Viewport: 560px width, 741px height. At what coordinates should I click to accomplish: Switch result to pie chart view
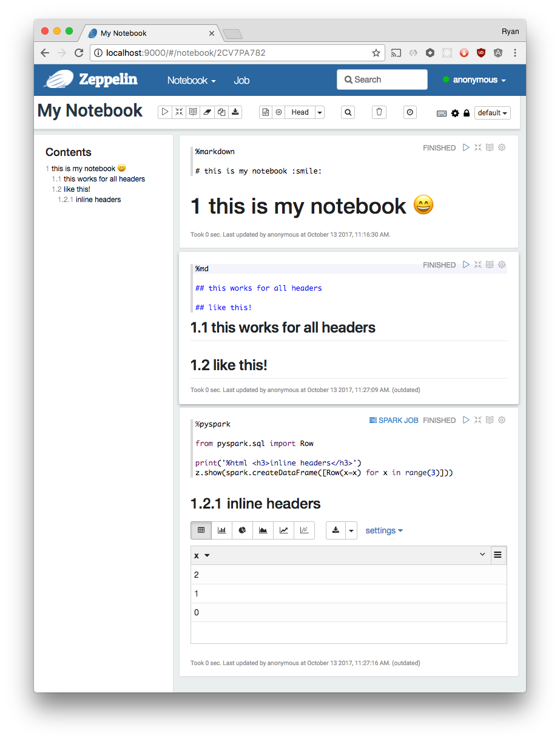coord(242,530)
